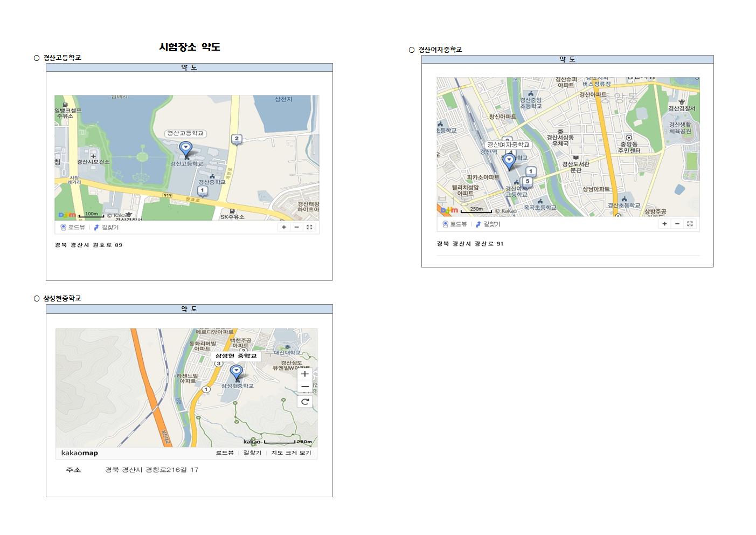Screen dimensions: 756x535
Task: Open 로드뷰 under the 경산여자중학교 map
Action: 455,224
